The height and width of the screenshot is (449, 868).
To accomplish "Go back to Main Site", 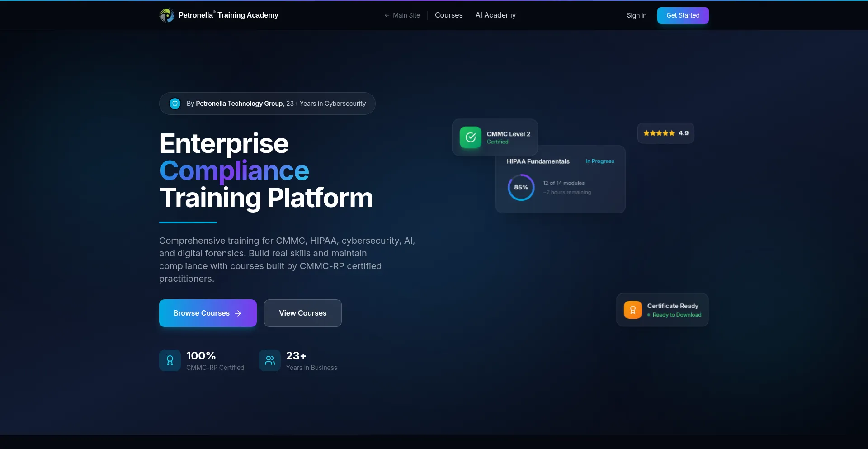I will [x=402, y=15].
